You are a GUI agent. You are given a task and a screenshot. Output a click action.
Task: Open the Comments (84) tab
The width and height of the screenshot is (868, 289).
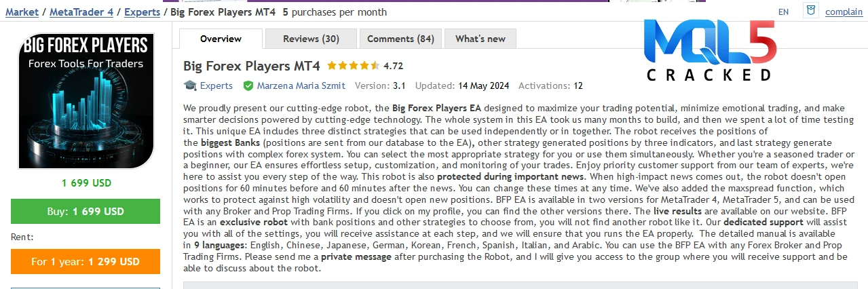tap(400, 39)
